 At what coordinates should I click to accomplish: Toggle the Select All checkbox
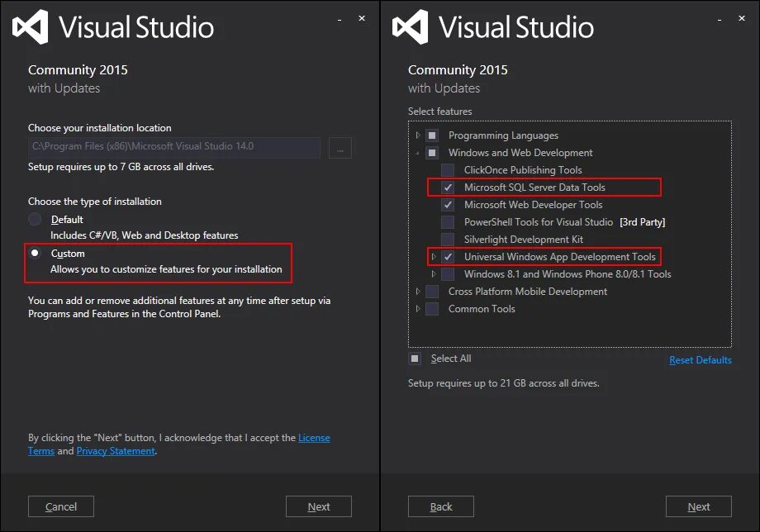tap(415, 359)
